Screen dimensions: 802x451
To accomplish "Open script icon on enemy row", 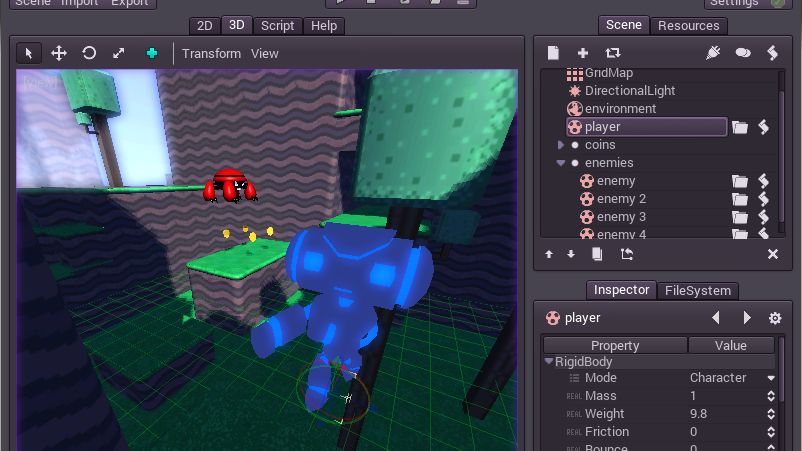I will click(x=763, y=181).
